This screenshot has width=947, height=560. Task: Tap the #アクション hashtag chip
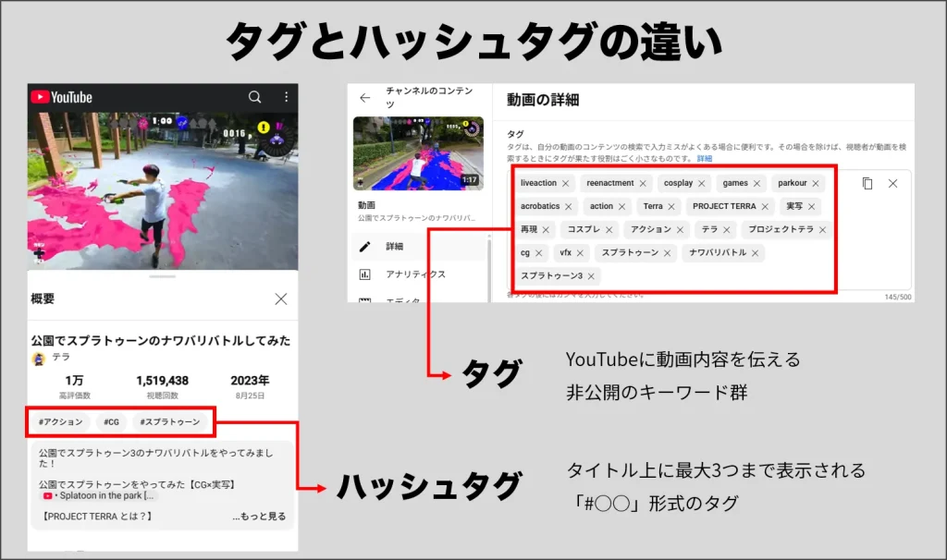(x=60, y=421)
